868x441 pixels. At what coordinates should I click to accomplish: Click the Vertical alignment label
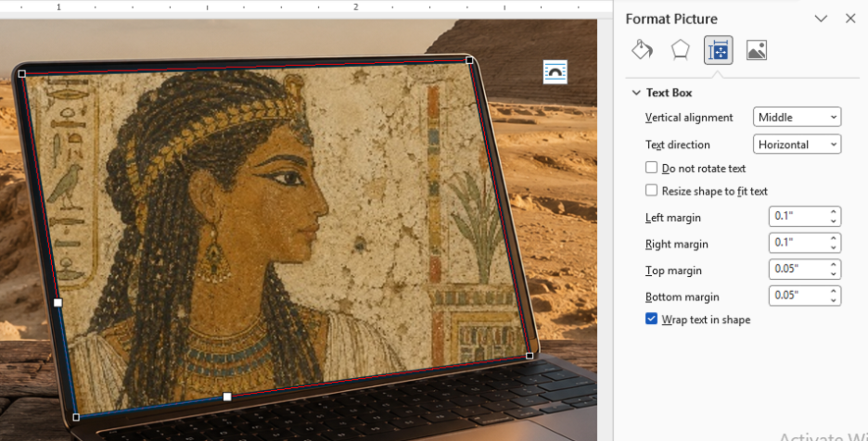pos(689,118)
